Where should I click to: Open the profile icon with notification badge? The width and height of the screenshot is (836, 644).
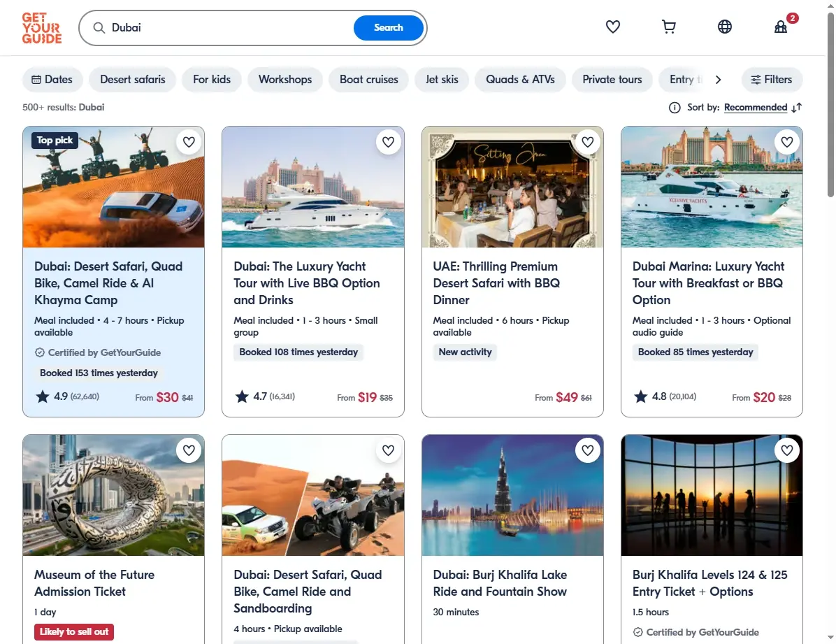point(781,27)
